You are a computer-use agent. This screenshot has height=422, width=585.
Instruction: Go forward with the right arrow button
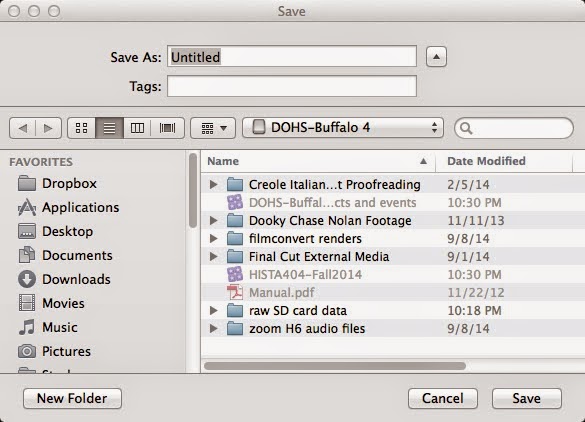coord(48,128)
